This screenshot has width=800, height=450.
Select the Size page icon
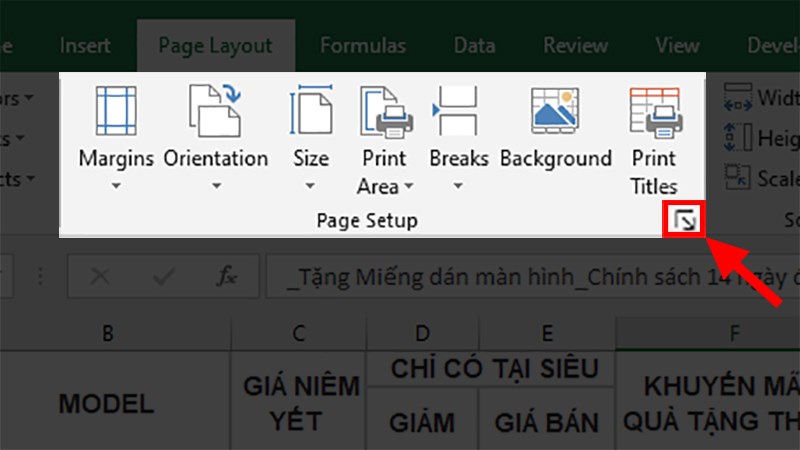[311, 110]
